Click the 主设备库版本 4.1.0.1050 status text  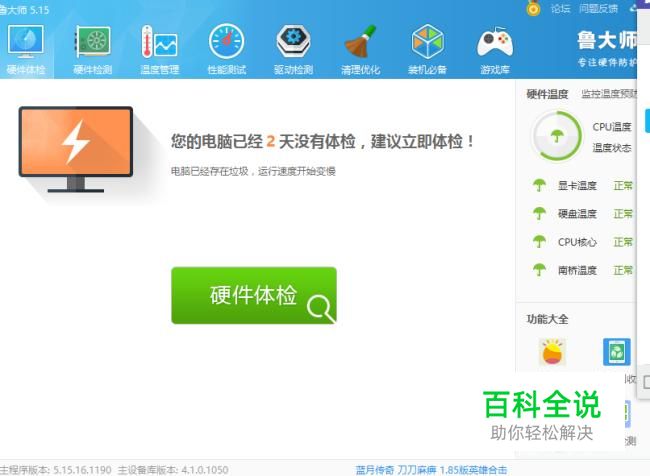click(x=173, y=470)
